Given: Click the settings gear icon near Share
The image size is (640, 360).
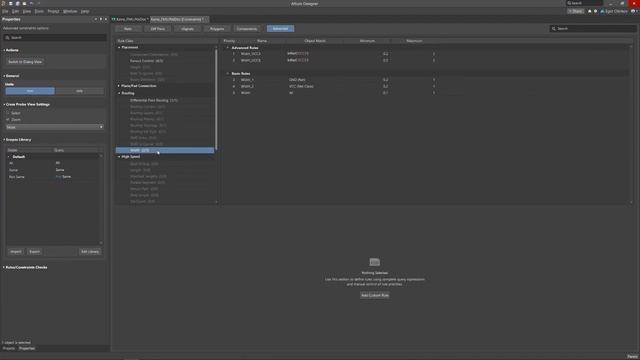Looking at the screenshot, I should (x=595, y=11).
